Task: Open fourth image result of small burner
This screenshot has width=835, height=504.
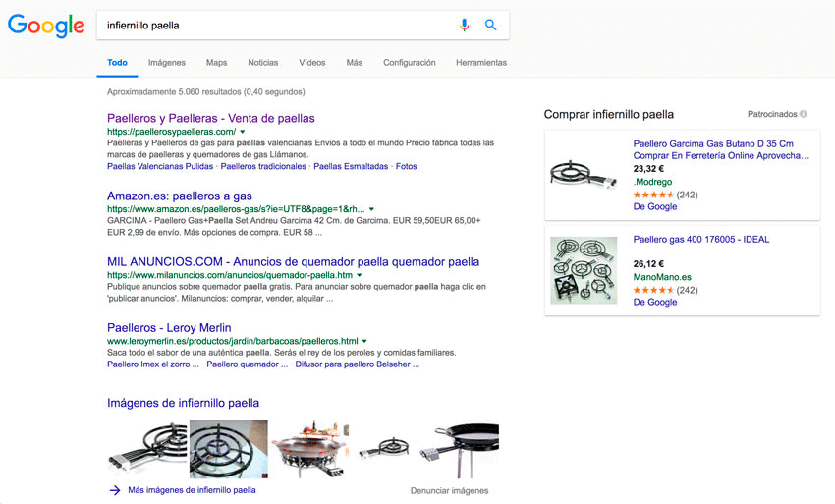Action: [x=384, y=449]
